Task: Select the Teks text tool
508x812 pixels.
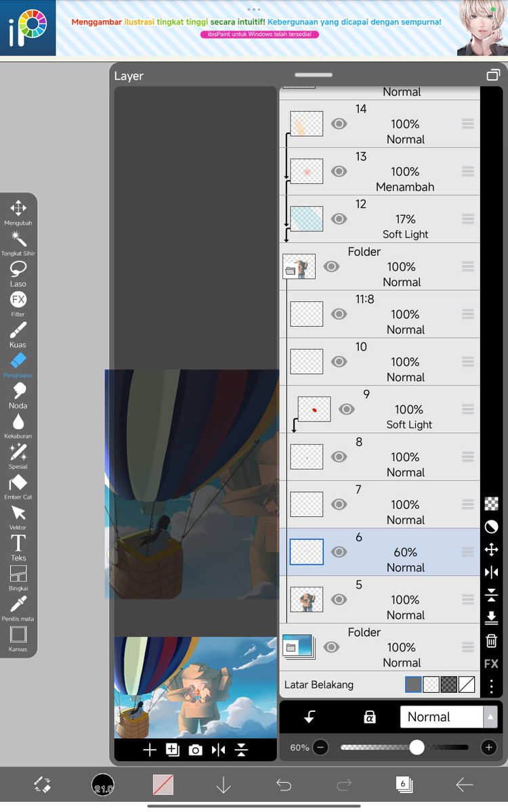Action: (18, 547)
